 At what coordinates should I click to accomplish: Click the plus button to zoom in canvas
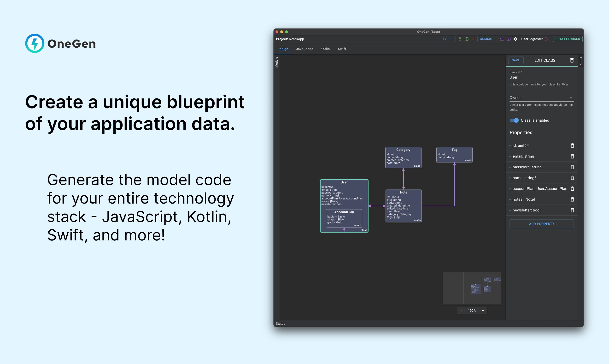tap(483, 310)
